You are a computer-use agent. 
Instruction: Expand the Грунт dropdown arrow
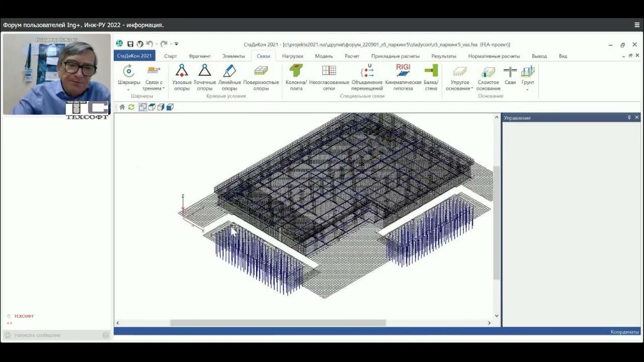tap(528, 89)
